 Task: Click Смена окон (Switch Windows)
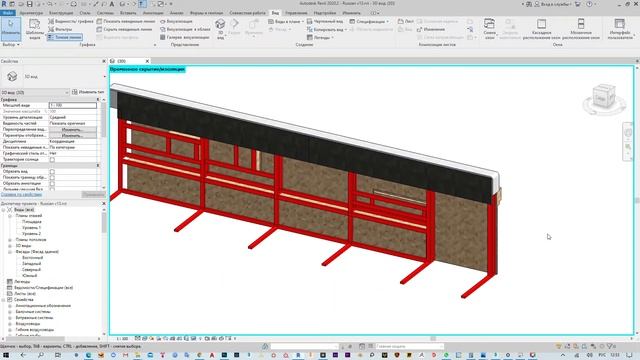(489, 28)
